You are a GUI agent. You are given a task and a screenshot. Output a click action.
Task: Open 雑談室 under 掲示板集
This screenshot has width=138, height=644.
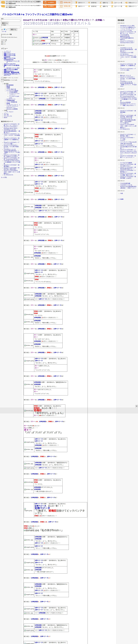click(8, 87)
